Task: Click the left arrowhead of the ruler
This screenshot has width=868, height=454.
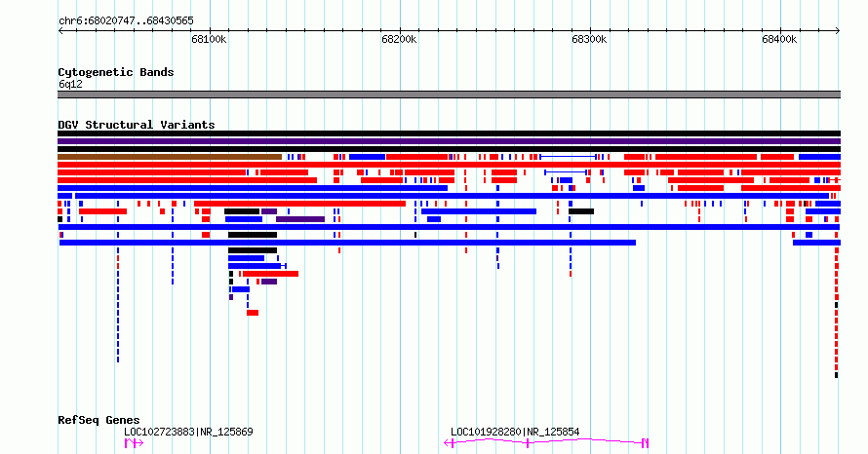Action: point(60,31)
